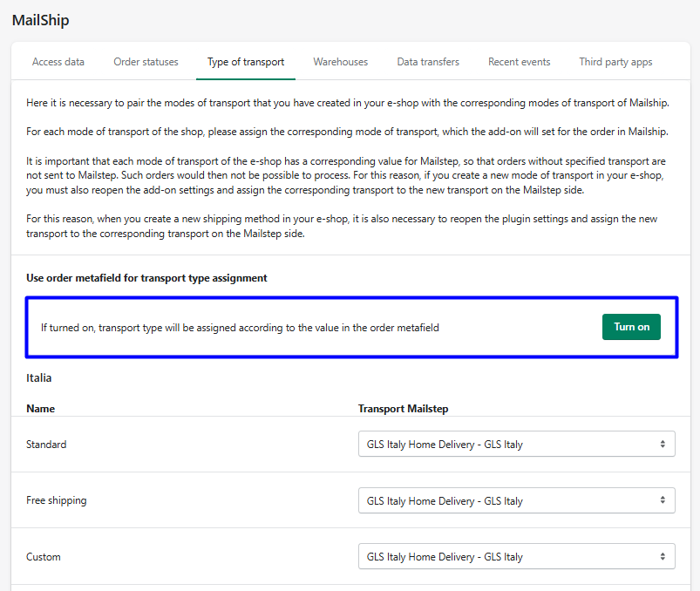Go to the Warehouses tab
This screenshot has width=700, height=591.
click(x=340, y=62)
